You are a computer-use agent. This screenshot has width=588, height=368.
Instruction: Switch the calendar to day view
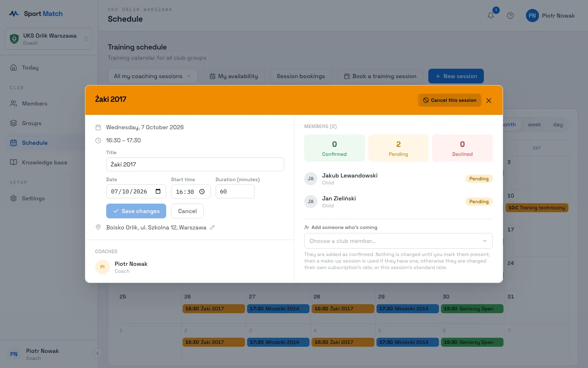[558, 125]
